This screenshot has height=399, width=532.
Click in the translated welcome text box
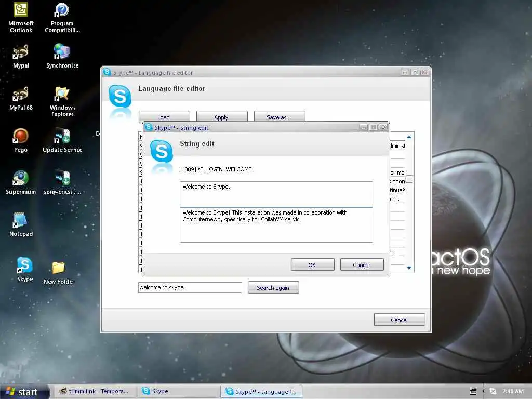[276, 224]
